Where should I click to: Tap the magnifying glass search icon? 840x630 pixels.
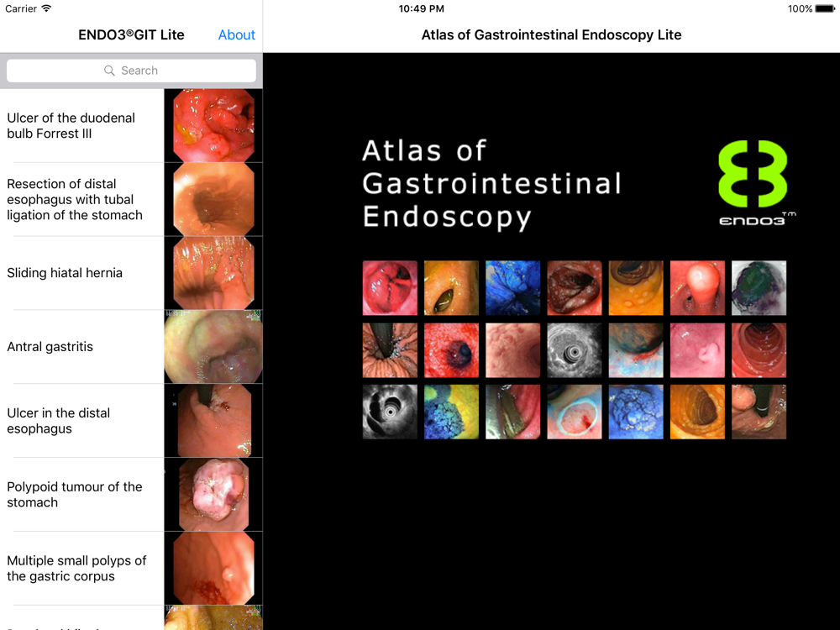coord(109,71)
